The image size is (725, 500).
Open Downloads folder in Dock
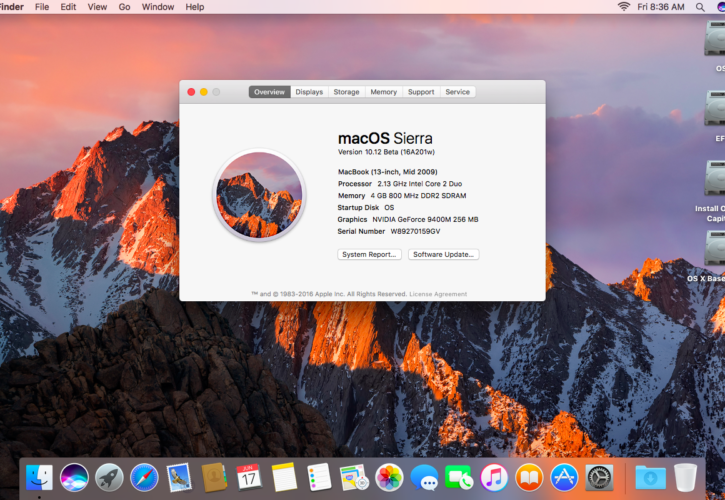651,477
